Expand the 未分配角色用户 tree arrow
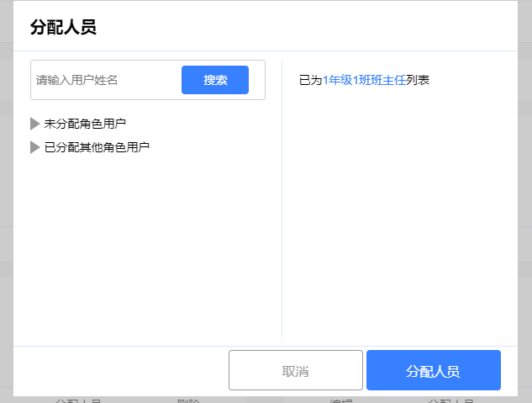This screenshot has width=532, height=403. 34,124
